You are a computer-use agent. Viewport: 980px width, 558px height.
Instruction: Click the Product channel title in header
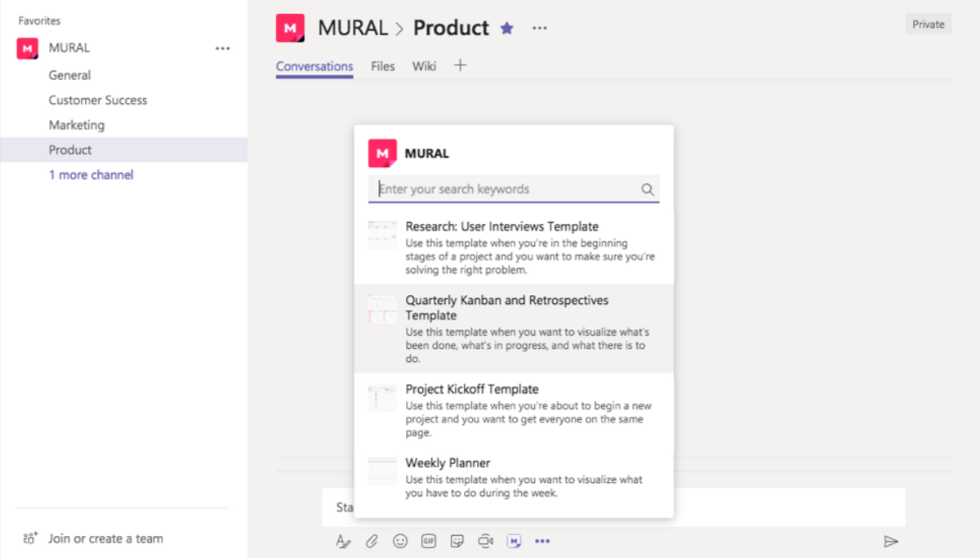coord(451,28)
